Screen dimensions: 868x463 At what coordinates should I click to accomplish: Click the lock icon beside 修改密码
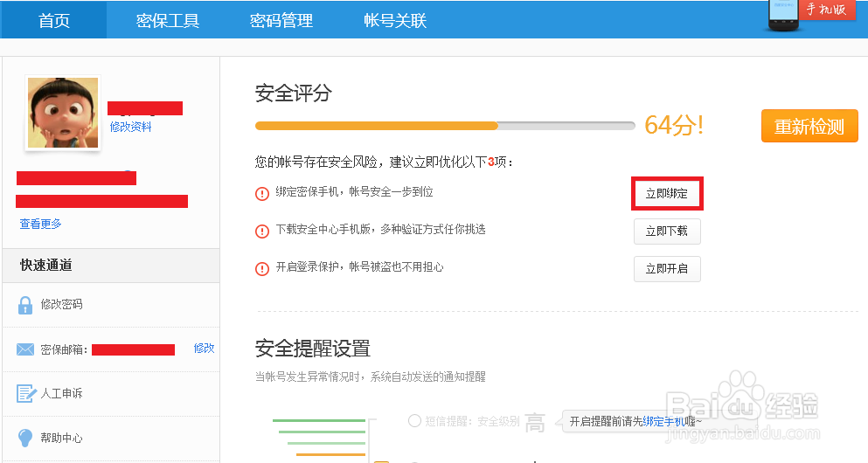pyautogui.click(x=24, y=305)
